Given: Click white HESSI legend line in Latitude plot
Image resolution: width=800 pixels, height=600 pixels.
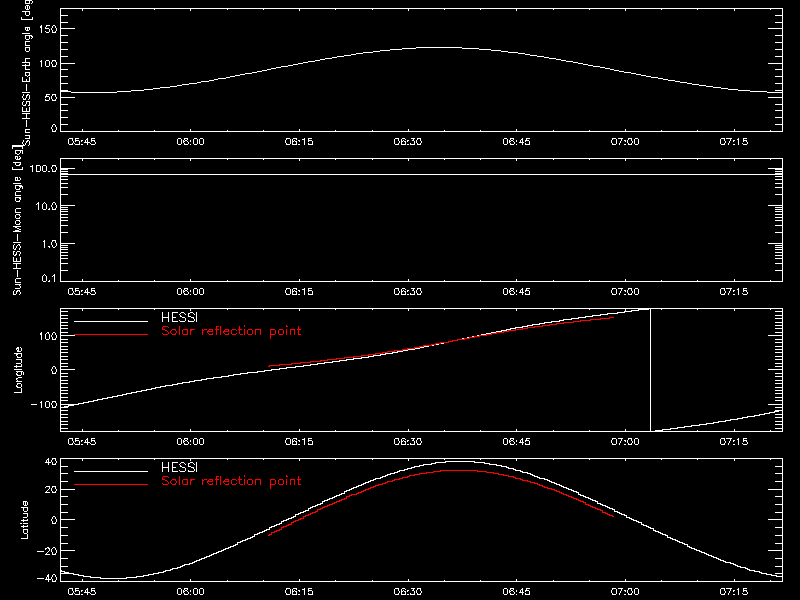Looking at the screenshot, I should [111, 471].
